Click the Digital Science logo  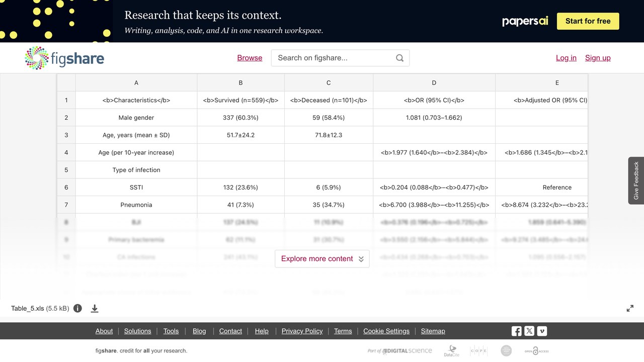(x=400, y=351)
